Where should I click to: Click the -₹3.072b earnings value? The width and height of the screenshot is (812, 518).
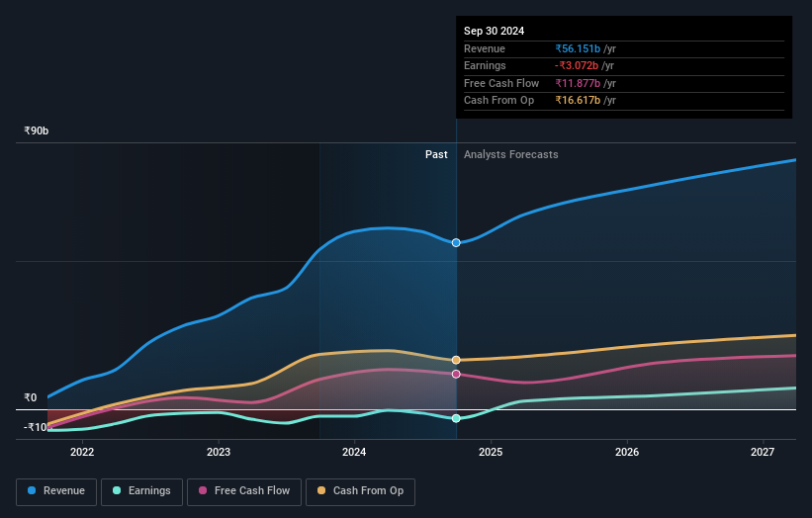coord(577,65)
